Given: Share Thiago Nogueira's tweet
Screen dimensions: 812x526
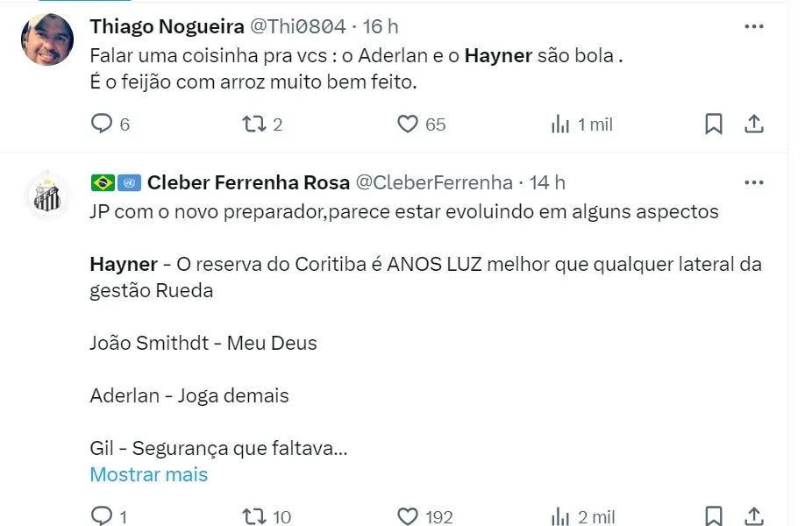Looking at the screenshot, I should point(754,124).
